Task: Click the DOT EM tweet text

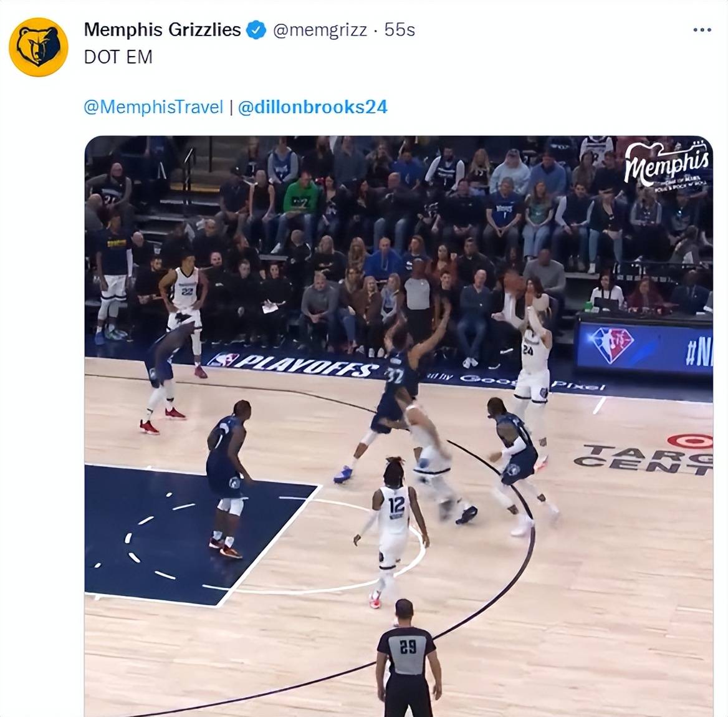Action: 118,57
